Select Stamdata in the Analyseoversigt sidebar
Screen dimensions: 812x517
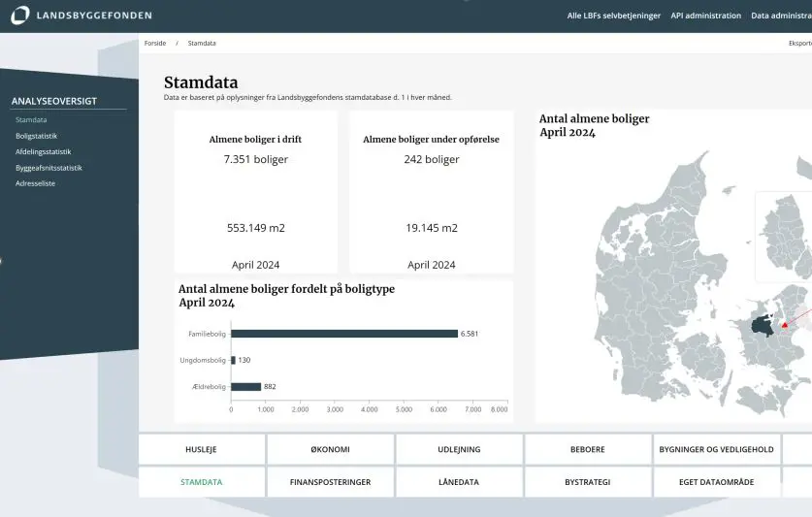31,119
